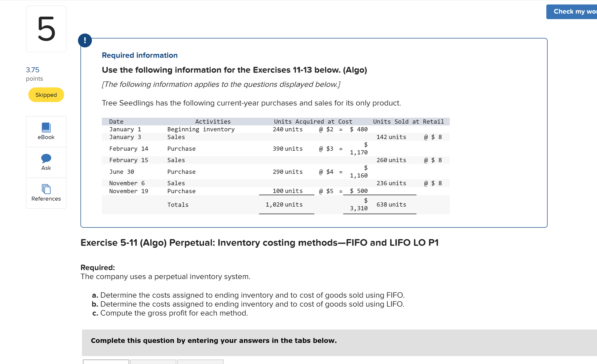Click the 3.75 points label
Viewport: 597px width, 364px height.
click(33, 70)
